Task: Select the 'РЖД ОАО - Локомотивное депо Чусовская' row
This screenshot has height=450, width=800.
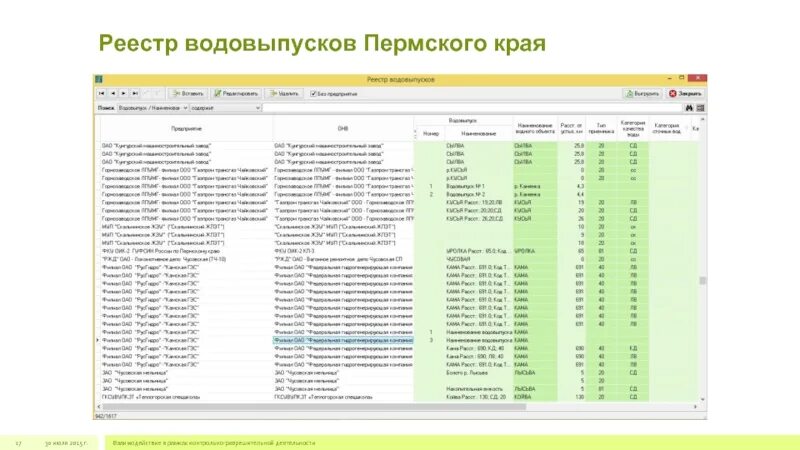Action: point(186,259)
